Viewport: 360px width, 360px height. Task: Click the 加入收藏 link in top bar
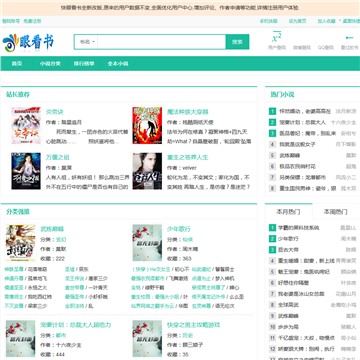tap(326, 21)
